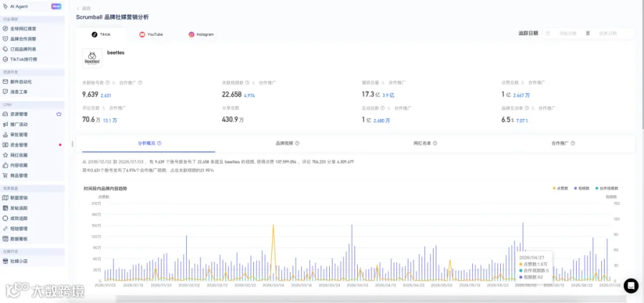Click the 22,658 associated videos figure
Screen dimensions: 644x303
click(x=232, y=95)
